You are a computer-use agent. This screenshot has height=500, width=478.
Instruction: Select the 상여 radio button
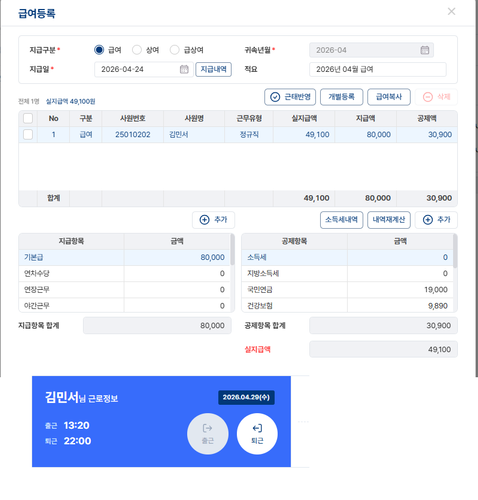coord(137,50)
